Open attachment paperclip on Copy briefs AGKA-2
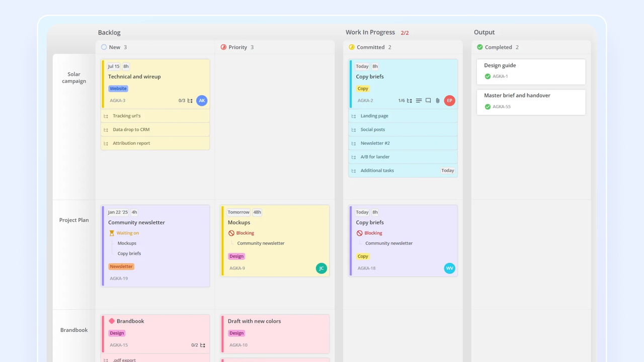 [x=438, y=101]
